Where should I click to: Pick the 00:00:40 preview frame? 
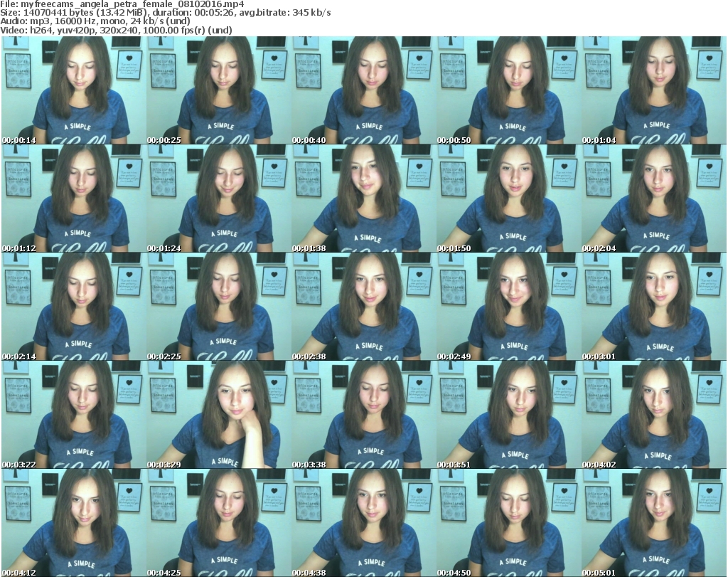(x=363, y=90)
